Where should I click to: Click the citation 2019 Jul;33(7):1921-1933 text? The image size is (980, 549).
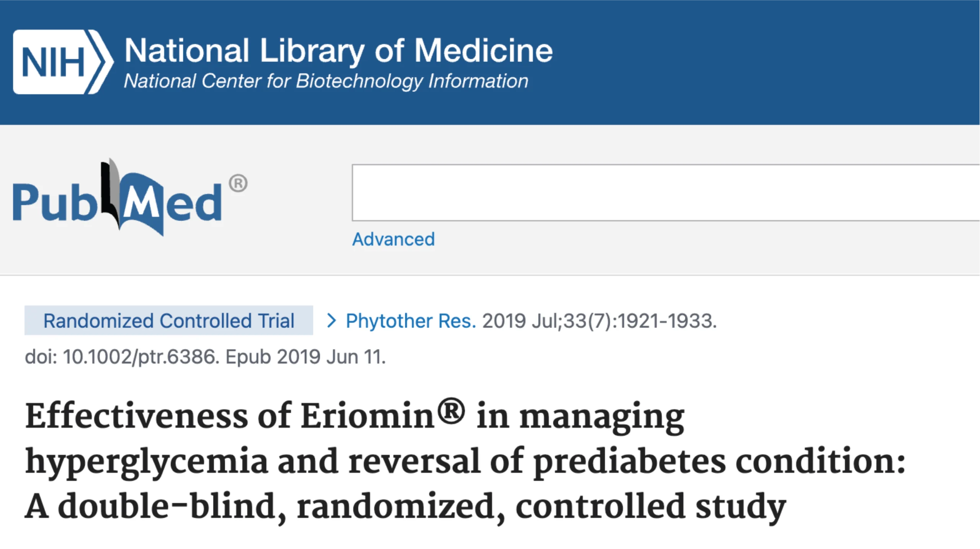(x=599, y=321)
